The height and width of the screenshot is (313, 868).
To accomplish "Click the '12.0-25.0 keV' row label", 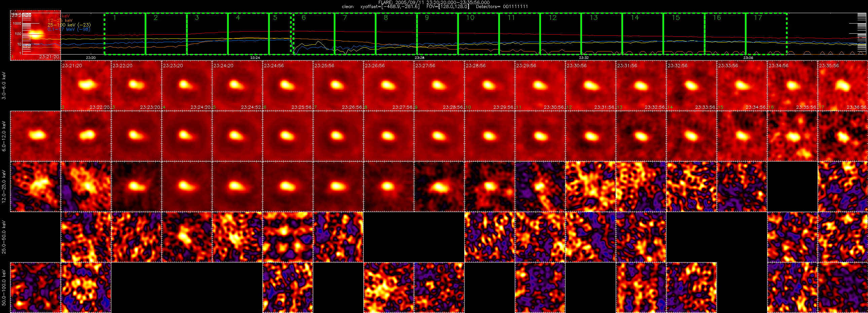I will [x=4, y=186].
